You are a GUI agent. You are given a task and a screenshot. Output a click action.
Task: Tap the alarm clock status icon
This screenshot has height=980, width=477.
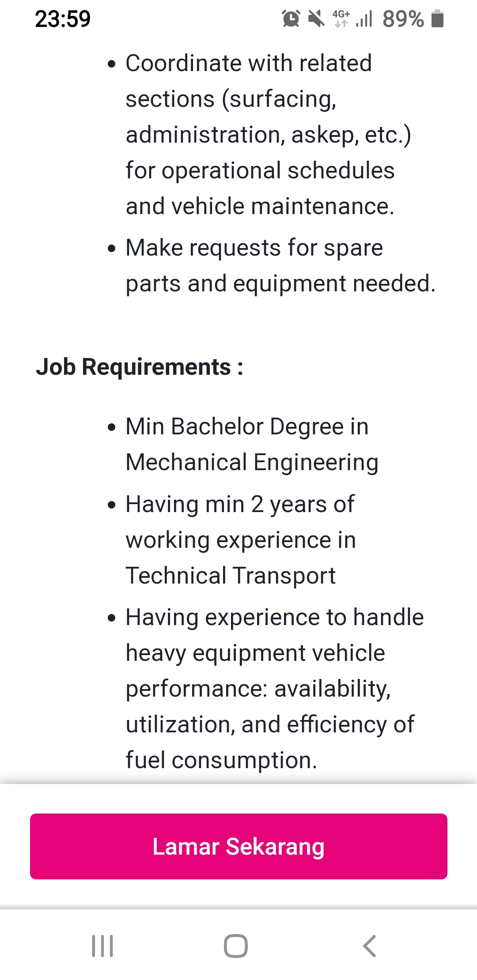point(291,19)
